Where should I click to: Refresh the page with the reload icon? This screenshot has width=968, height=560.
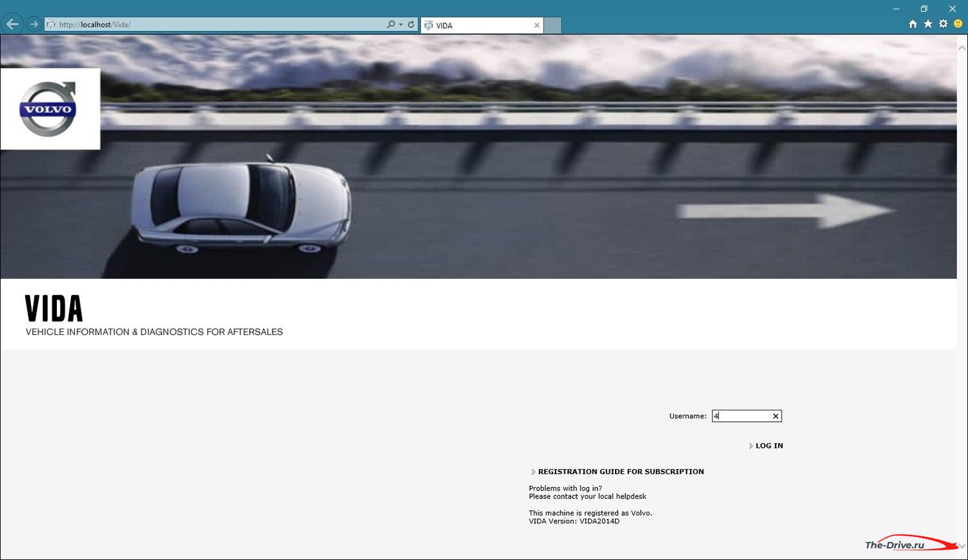[411, 25]
